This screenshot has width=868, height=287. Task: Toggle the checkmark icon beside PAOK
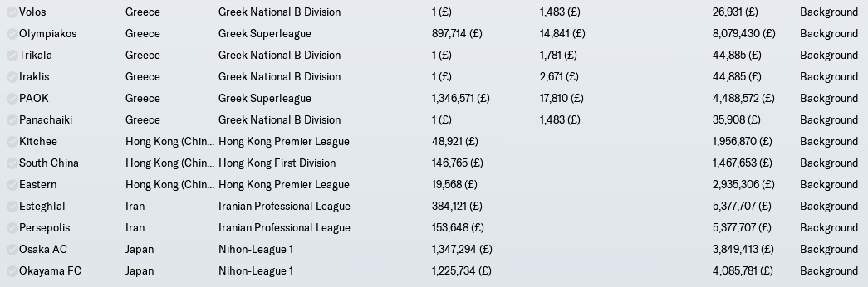pos(12,98)
